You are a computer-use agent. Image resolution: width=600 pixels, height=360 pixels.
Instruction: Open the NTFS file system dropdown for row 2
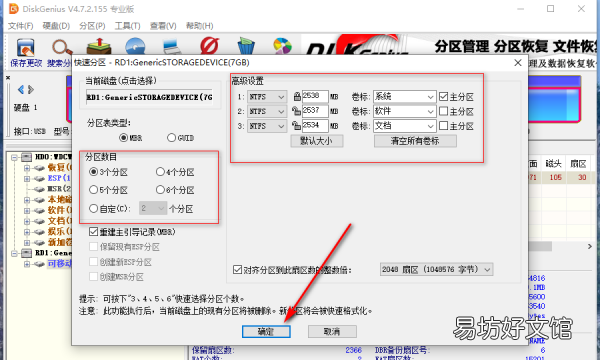[x=267, y=111]
